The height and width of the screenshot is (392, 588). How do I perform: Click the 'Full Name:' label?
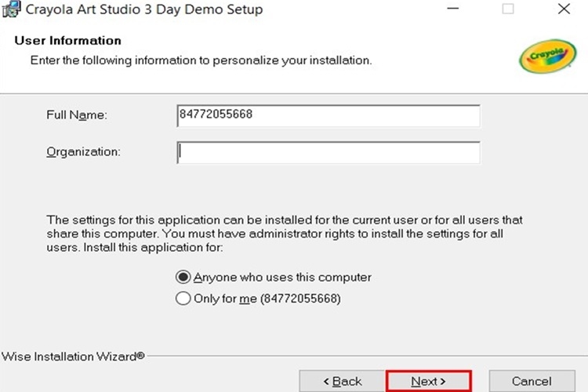pos(76,115)
